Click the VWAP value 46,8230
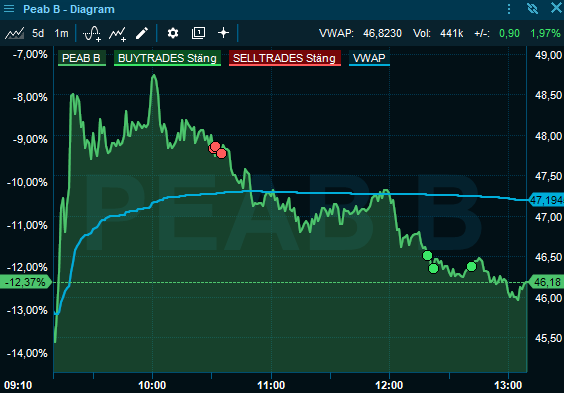This screenshot has width=564, height=393. tap(382, 33)
